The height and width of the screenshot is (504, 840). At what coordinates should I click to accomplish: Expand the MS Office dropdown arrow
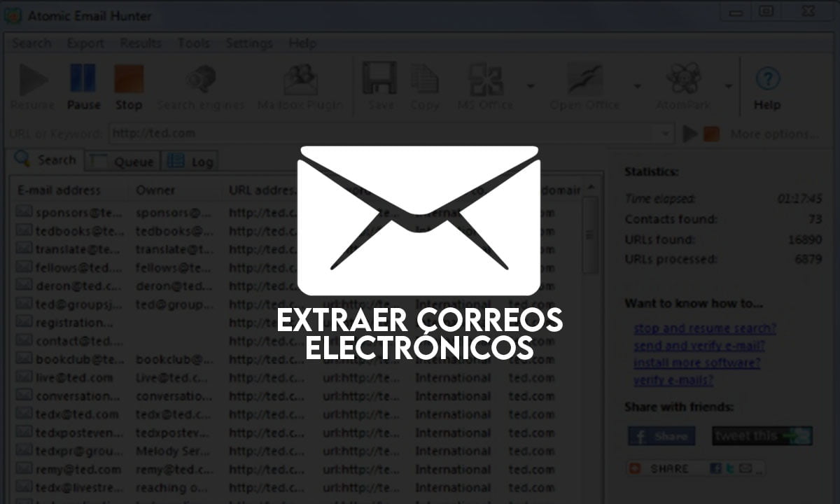pos(531,86)
